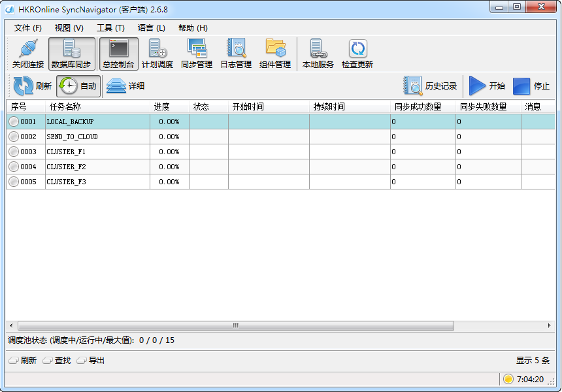Open the 语言 (L) language menu
This screenshot has height=392, width=562.
pos(152,28)
